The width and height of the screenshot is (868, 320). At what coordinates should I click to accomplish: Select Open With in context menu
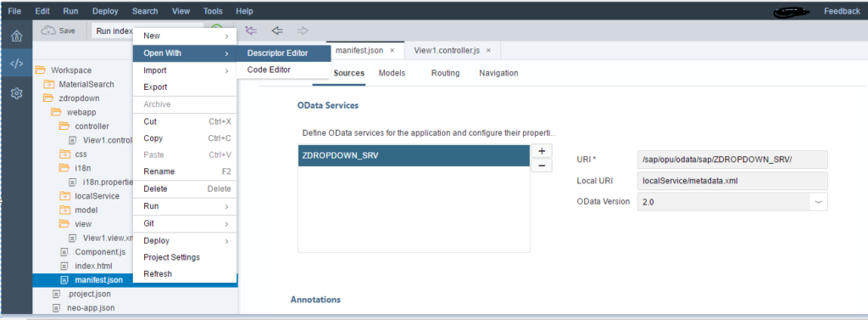click(x=185, y=53)
